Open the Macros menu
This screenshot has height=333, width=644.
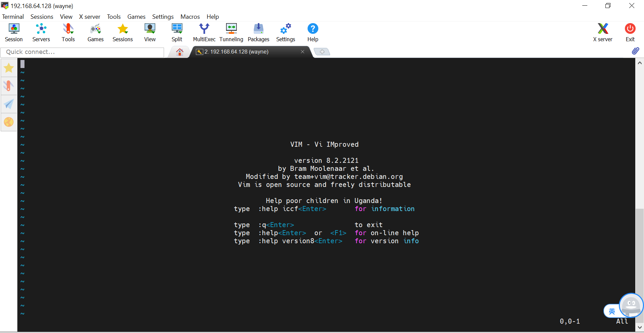(x=190, y=17)
